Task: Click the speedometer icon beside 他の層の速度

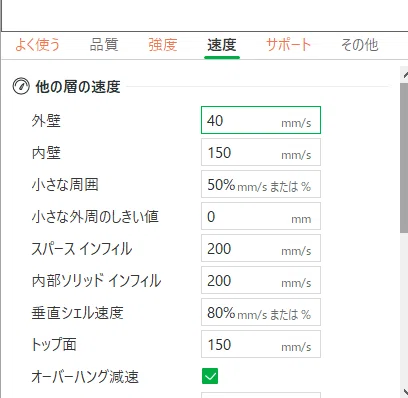Action: coord(21,86)
